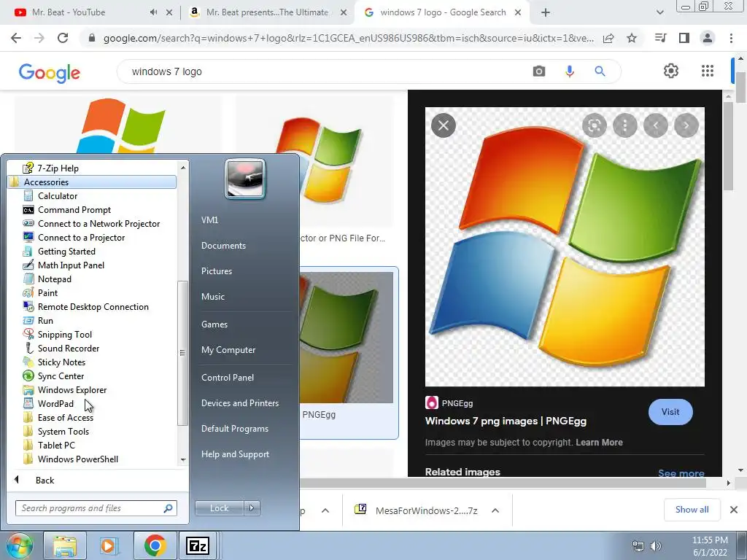Open Sync Center
Screen dimensions: 747x560
click(61, 376)
